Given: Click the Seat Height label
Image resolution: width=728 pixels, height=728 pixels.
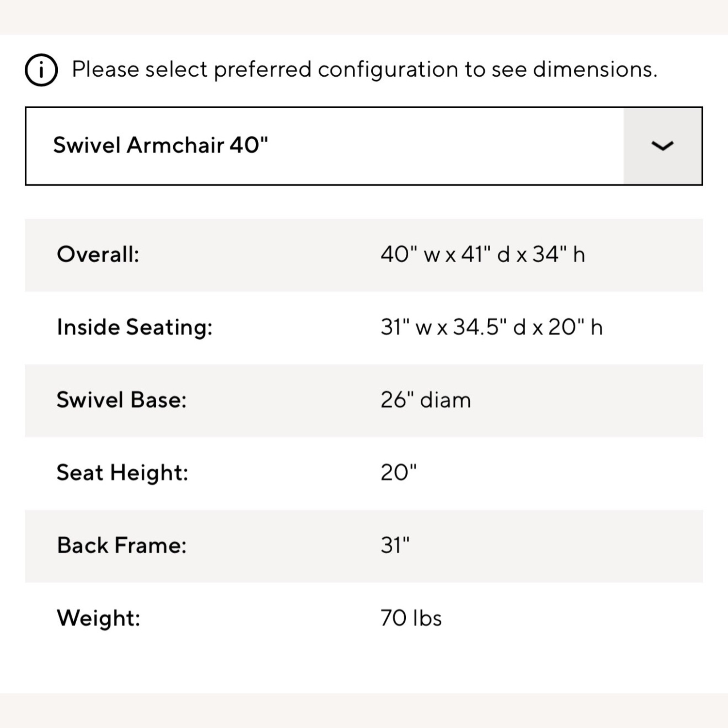Looking at the screenshot, I should 122,473.
